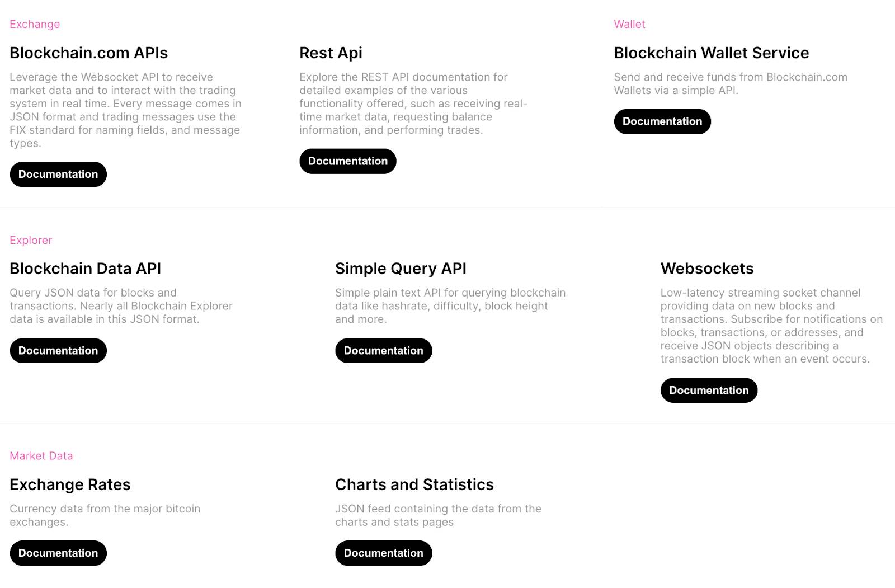Screen dimensions: 895x588
Task: Click the Blockchain Wallet Service heading
Action: click(712, 53)
